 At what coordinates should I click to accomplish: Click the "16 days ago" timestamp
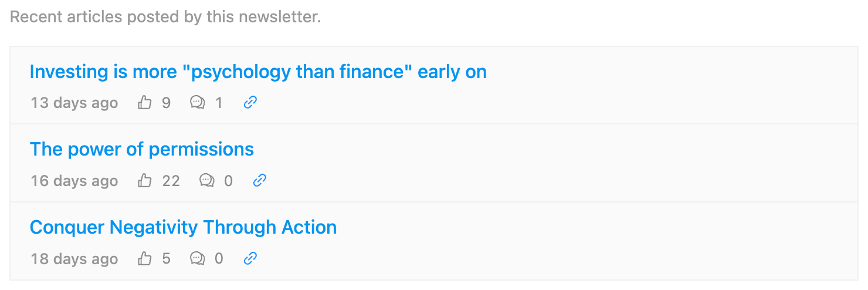point(74,181)
